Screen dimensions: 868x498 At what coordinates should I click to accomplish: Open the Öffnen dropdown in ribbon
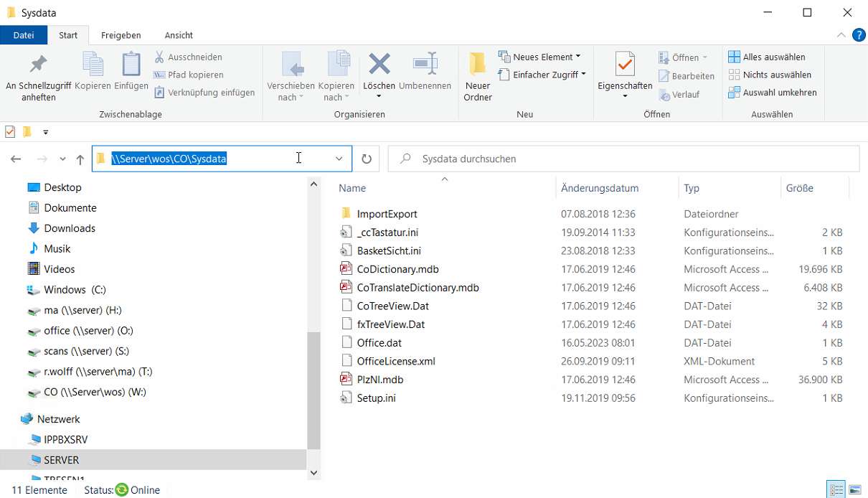point(704,57)
